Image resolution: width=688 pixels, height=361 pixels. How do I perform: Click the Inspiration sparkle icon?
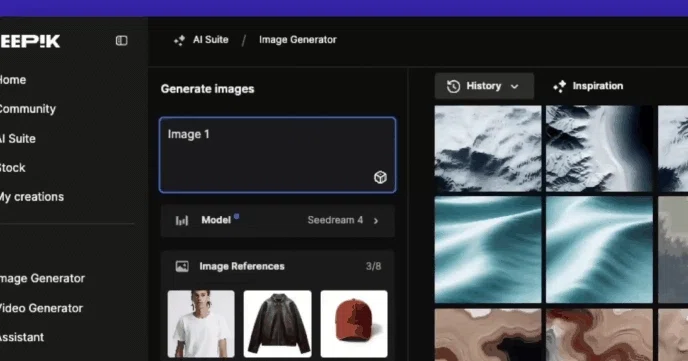(x=559, y=86)
